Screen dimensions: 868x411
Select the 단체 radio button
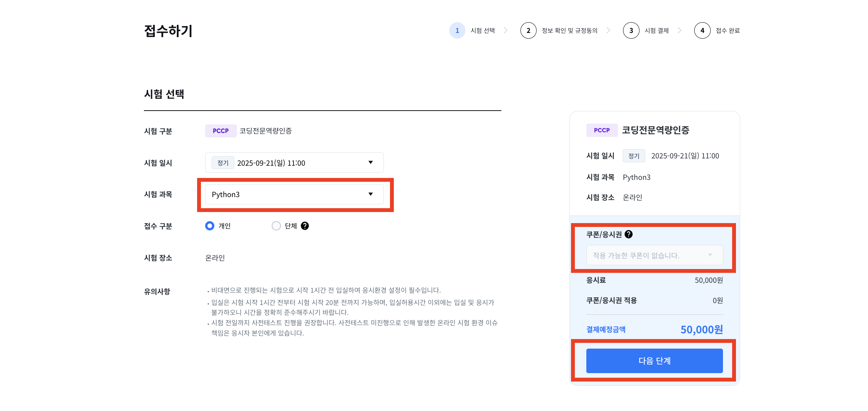276,226
